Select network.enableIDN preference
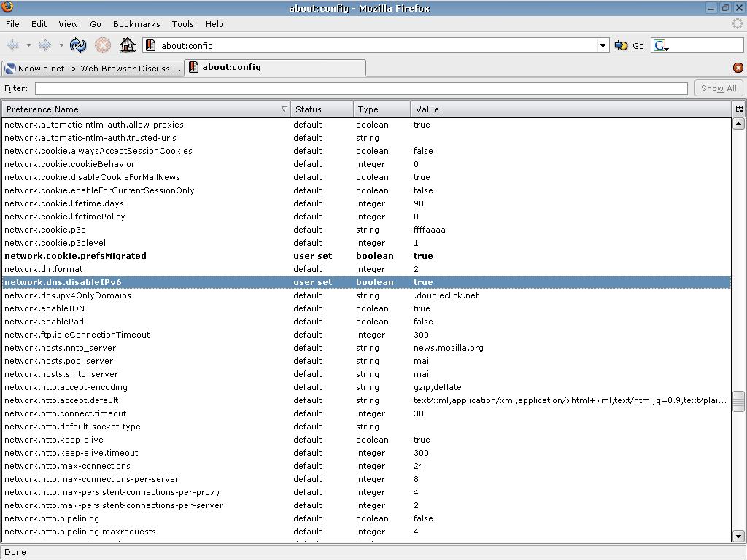Screen dimensions: 747x560 [366, 308]
